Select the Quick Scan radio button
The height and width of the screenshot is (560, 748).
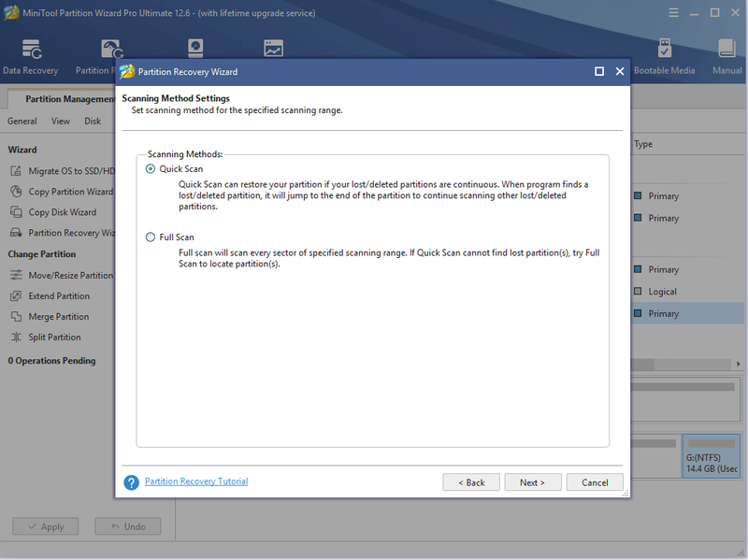151,169
